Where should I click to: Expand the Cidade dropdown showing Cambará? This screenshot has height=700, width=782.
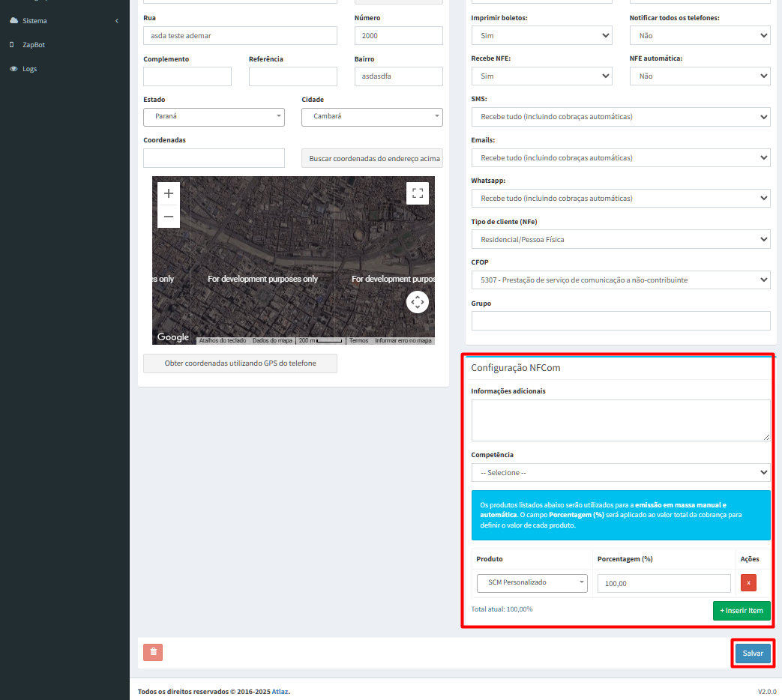pos(372,117)
